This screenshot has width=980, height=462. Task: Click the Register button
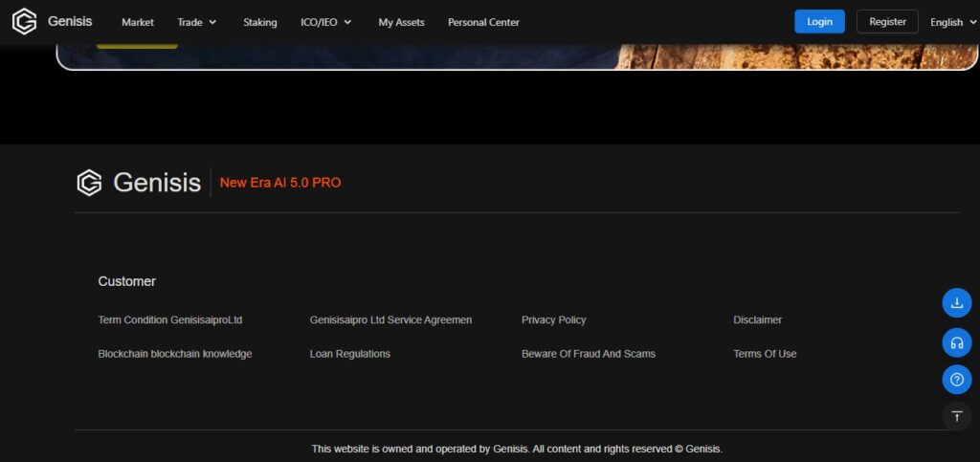887,21
